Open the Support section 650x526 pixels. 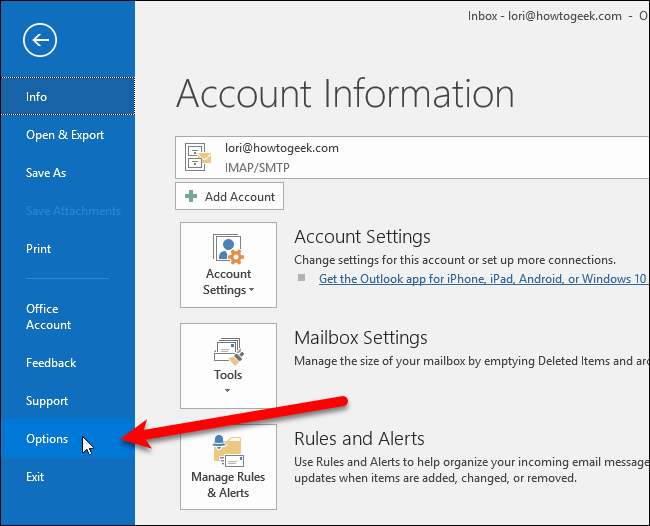tap(47, 401)
